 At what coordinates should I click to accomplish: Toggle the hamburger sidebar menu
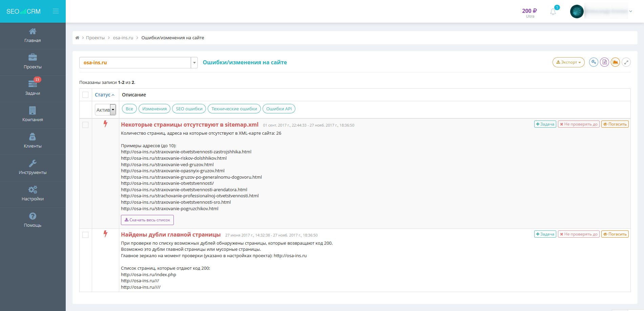click(x=56, y=11)
